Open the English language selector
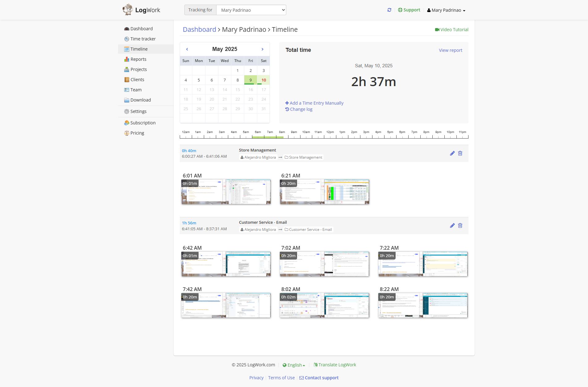Viewport: 588px width, 387px height. point(294,365)
